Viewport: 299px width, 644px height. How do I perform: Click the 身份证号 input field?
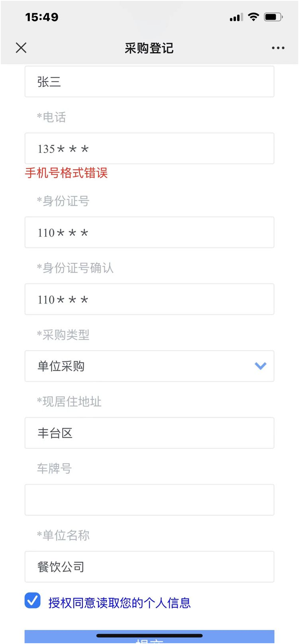click(x=149, y=232)
